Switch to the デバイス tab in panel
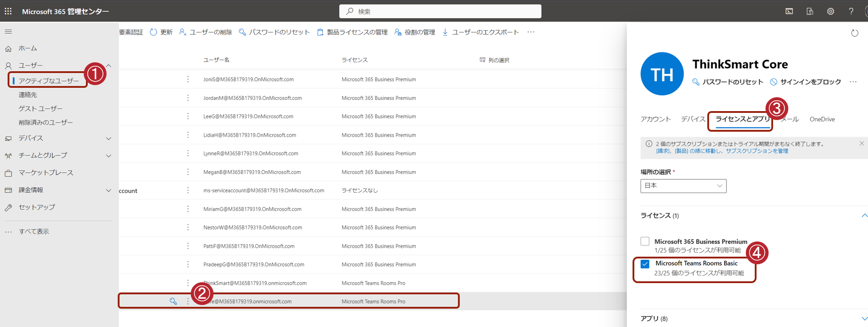Image resolution: width=868 pixels, height=327 pixels. pyautogui.click(x=693, y=119)
